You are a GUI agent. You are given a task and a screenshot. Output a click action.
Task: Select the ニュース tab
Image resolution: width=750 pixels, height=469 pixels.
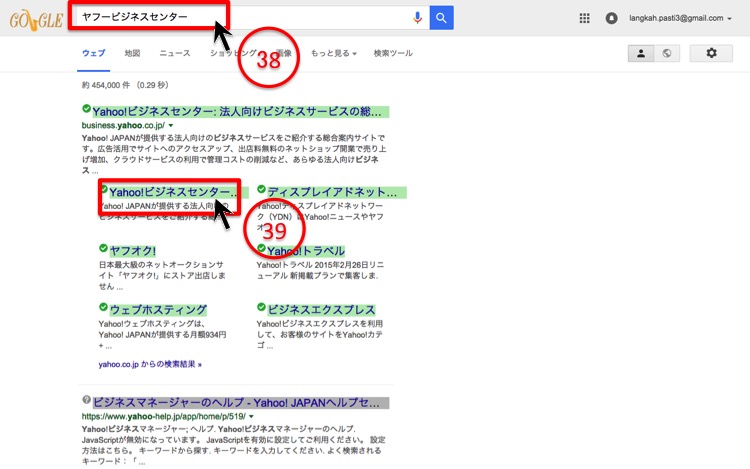point(175,53)
